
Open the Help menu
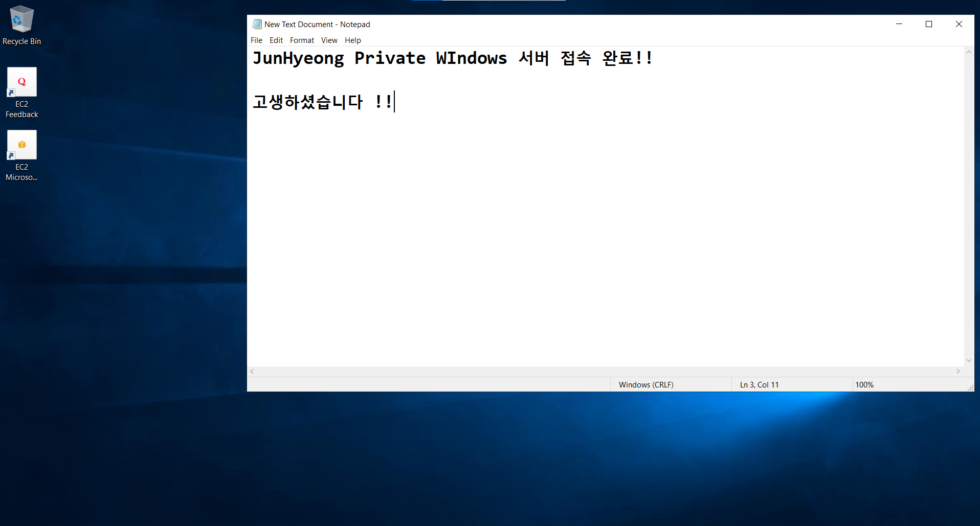point(353,40)
